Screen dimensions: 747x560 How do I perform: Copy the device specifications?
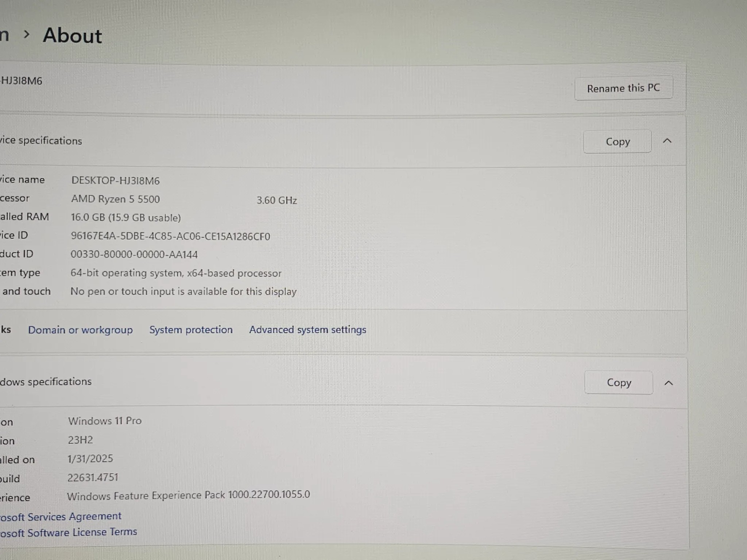coord(617,141)
